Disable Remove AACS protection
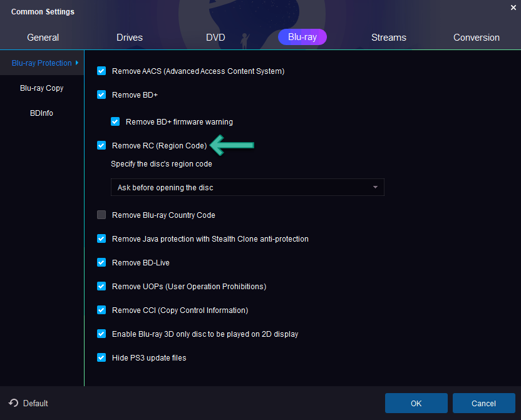This screenshot has height=420, width=521. pos(101,71)
